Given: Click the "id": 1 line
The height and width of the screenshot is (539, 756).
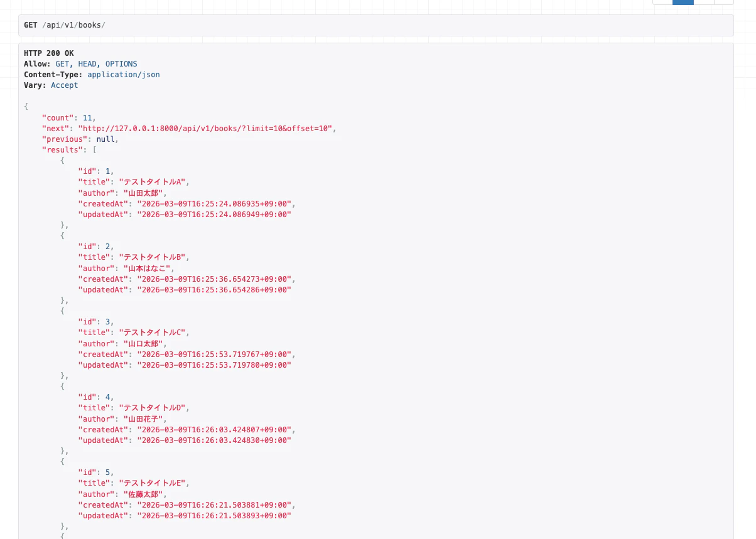Looking at the screenshot, I should click(x=96, y=171).
